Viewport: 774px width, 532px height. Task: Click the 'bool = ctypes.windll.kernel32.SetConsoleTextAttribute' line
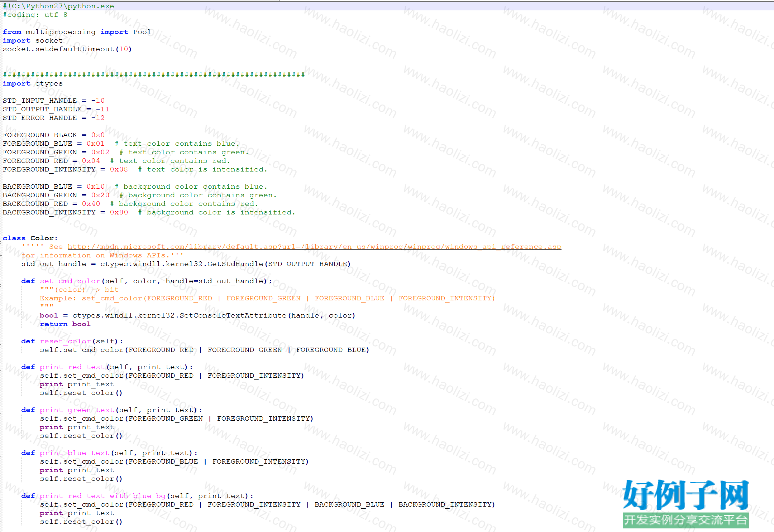(x=197, y=315)
